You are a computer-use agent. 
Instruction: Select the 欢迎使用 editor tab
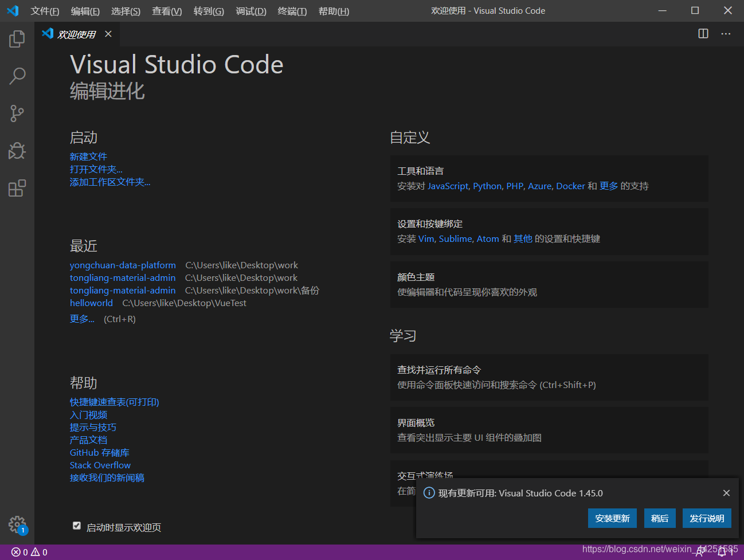[77, 34]
